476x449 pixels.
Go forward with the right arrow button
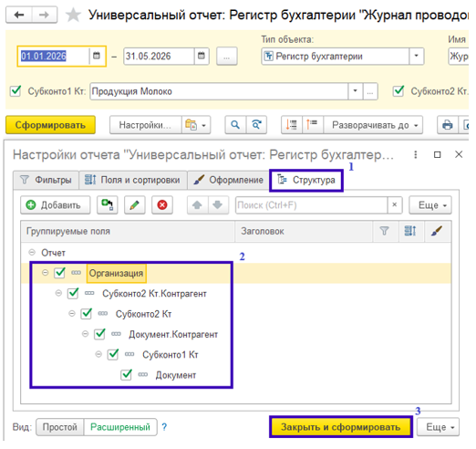45,15
